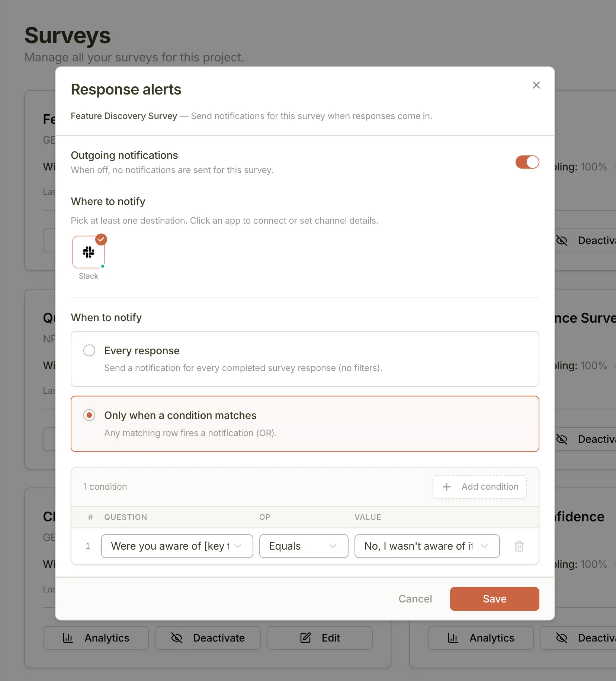This screenshot has width=616, height=681.
Task: Click the Save button
Action: point(494,599)
